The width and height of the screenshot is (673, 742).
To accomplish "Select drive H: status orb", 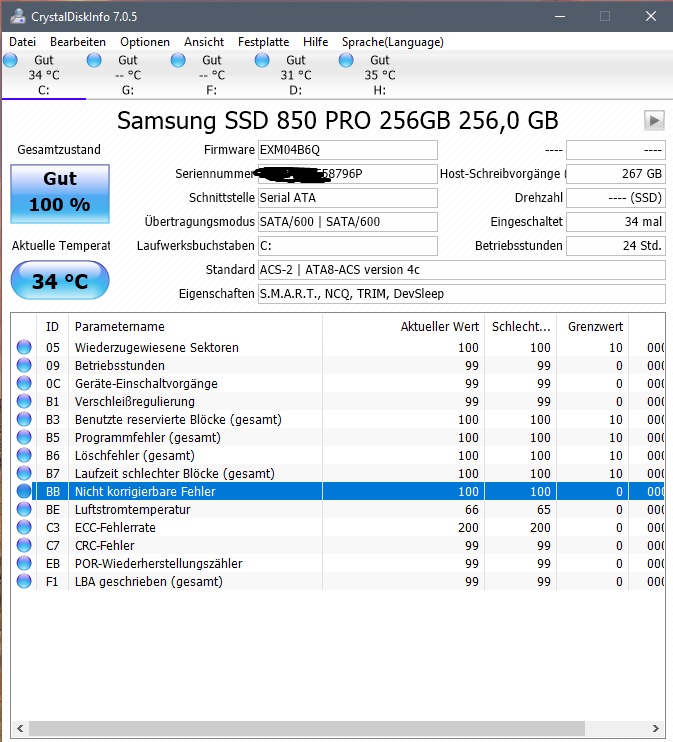I will pos(346,60).
